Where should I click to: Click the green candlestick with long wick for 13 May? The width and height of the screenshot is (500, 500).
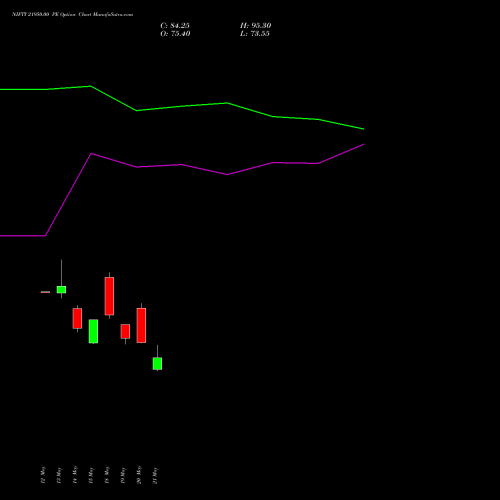pos(61,290)
